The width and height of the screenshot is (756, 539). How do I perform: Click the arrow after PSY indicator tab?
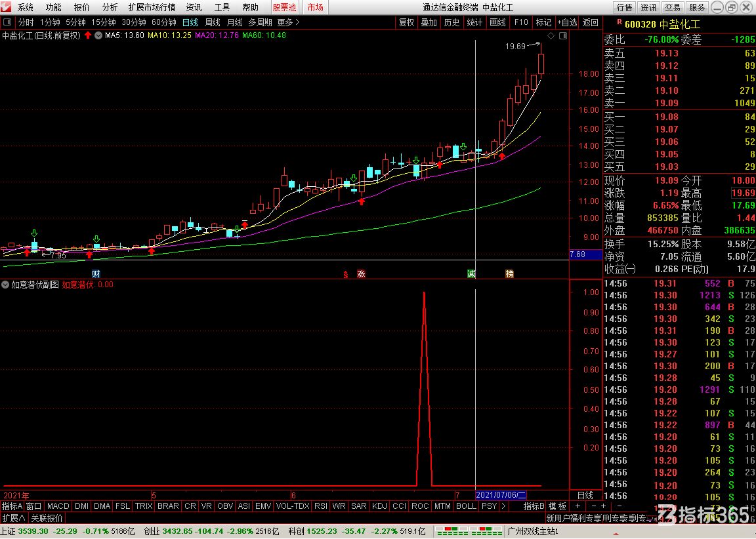(x=504, y=506)
